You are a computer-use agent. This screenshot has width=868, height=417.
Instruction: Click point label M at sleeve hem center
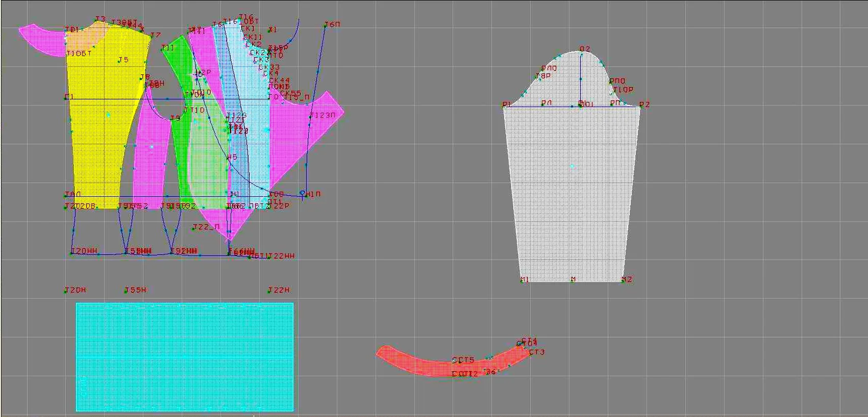(x=573, y=279)
